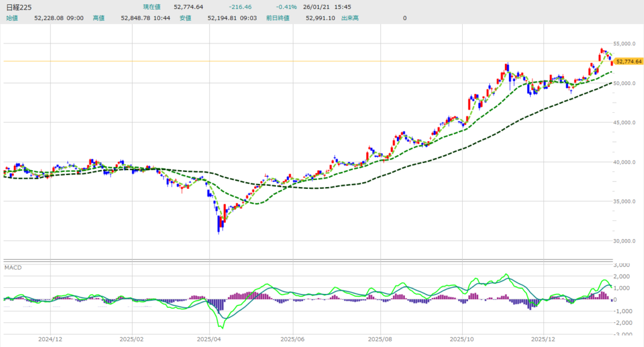Click the orange 52,774.64 price axis tag
Viewport: 644px width, 347px height.
[628, 61]
